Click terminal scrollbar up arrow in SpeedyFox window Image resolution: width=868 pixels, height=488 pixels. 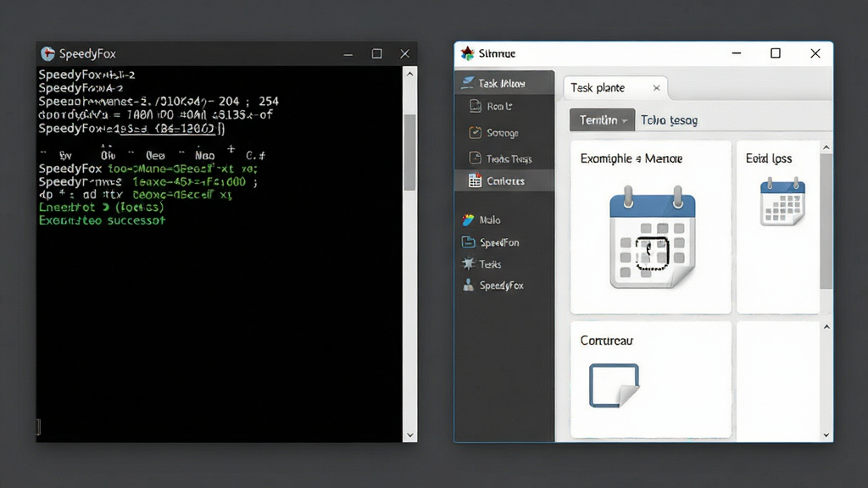click(409, 74)
